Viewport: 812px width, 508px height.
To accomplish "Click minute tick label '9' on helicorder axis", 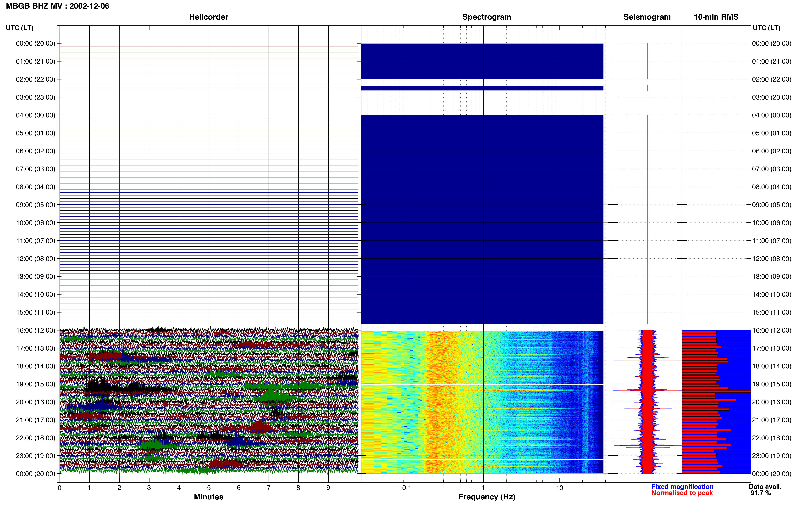I will [x=328, y=488].
